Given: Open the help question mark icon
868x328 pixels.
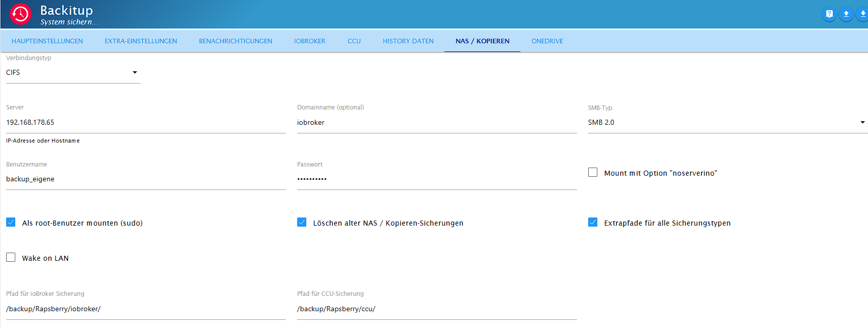Looking at the screenshot, I should pos(829,14).
